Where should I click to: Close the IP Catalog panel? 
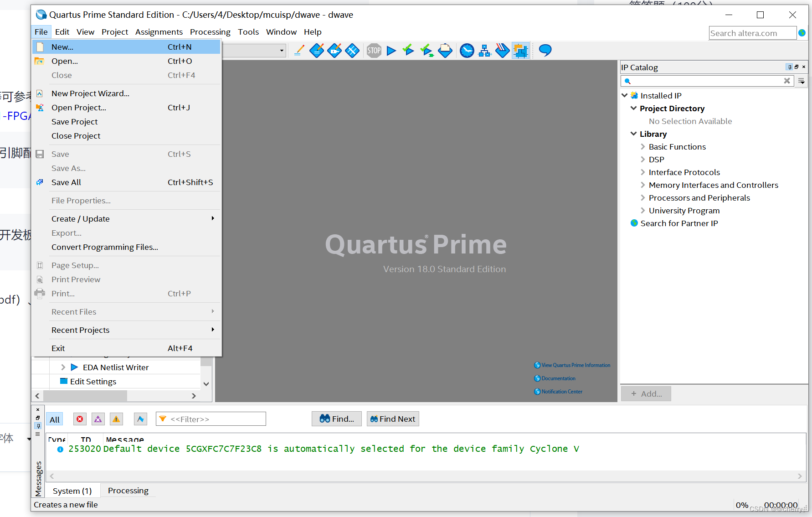pyautogui.click(x=804, y=67)
